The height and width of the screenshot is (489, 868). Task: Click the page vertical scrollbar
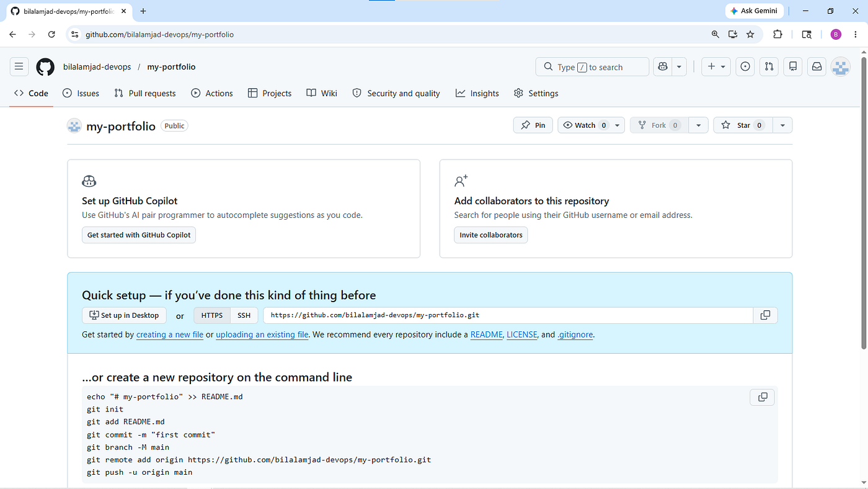[x=864, y=202]
